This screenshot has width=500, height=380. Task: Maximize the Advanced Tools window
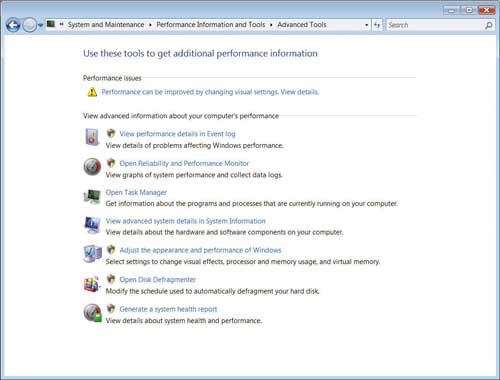tap(469, 10)
